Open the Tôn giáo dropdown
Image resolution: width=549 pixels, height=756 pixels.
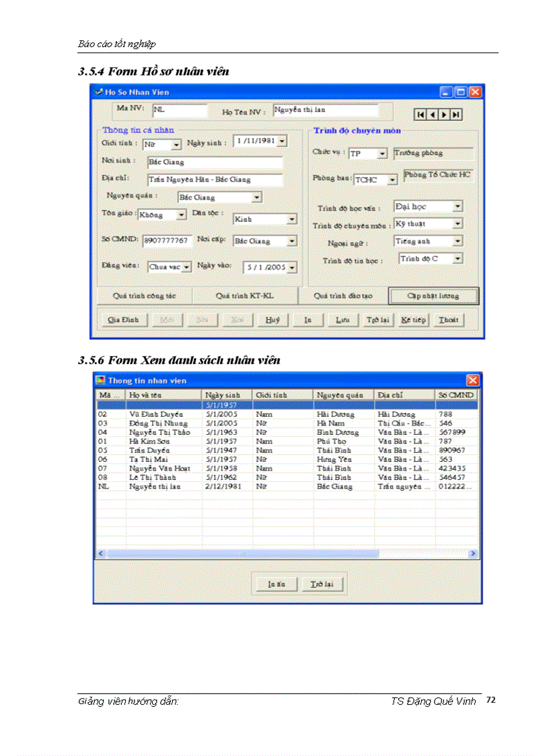coord(180,214)
